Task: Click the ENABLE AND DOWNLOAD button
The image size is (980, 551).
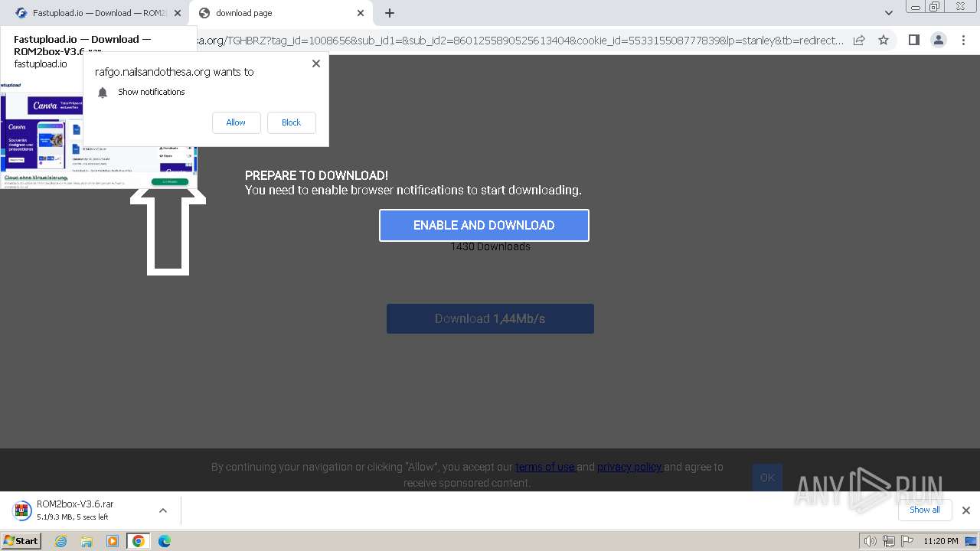Action: click(x=484, y=225)
